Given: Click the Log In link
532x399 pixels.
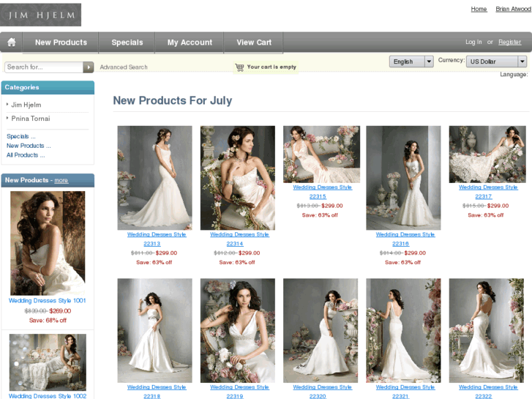Looking at the screenshot, I should 473,42.
